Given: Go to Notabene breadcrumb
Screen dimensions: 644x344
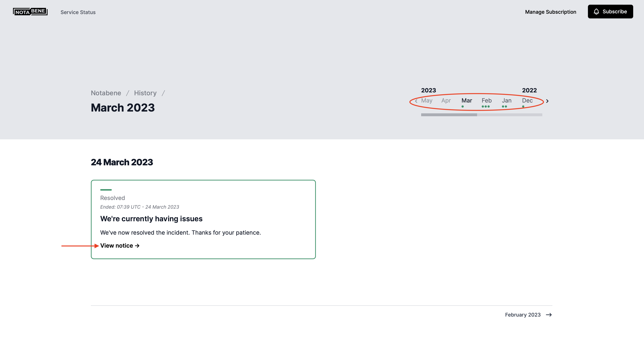Looking at the screenshot, I should tap(106, 93).
